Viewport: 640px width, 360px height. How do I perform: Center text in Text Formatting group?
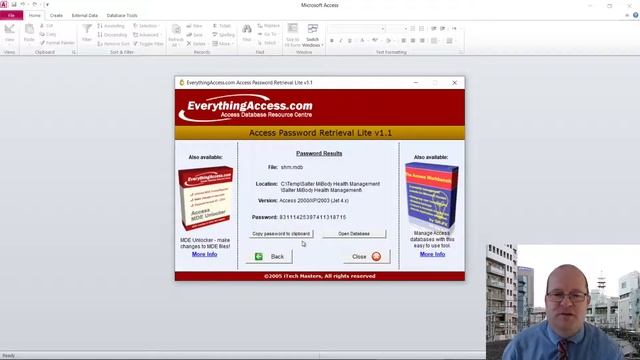point(413,41)
